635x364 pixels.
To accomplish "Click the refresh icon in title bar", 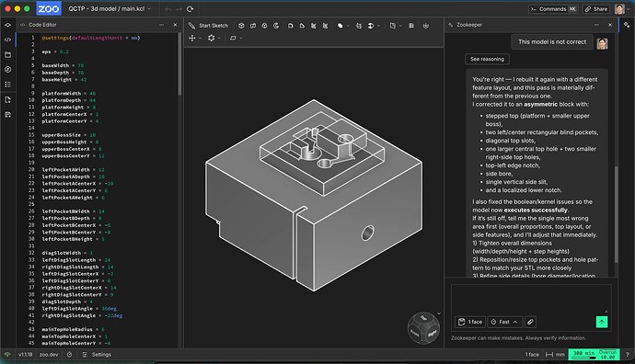I will click(x=190, y=9).
